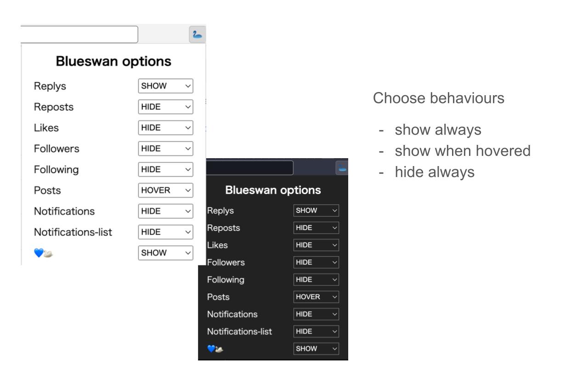Open the Posts HOVER dropdown in dark panel
Viewport: 588px width, 368px height.
[316, 297]
